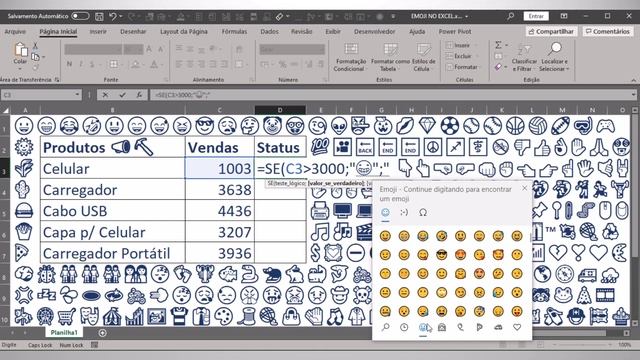This screenshot has width=640, height=360.
Task: Add a new sheet with plus icon
Action: 102,333
